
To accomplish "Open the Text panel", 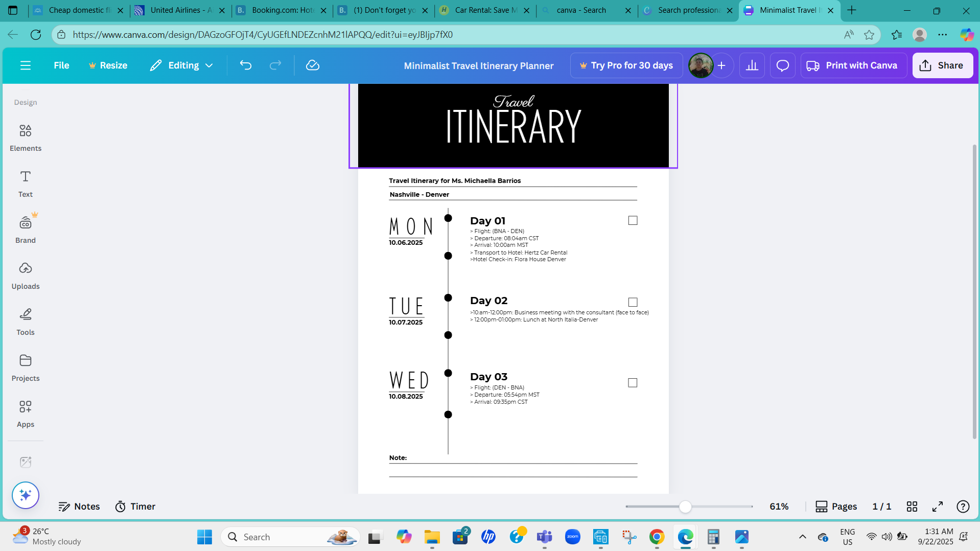I will (x=26, y=184).
